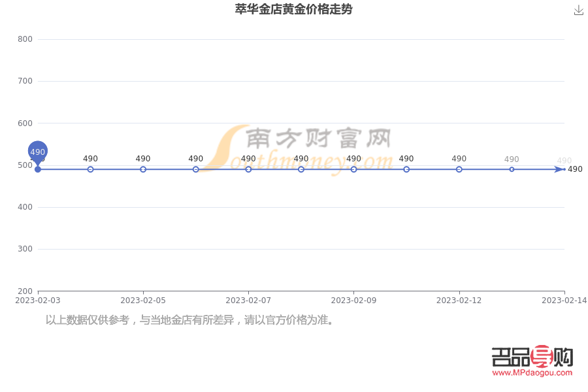Select the 2023-02-05 data point
This screenshot has width=588, height=392.
[142, 168]
